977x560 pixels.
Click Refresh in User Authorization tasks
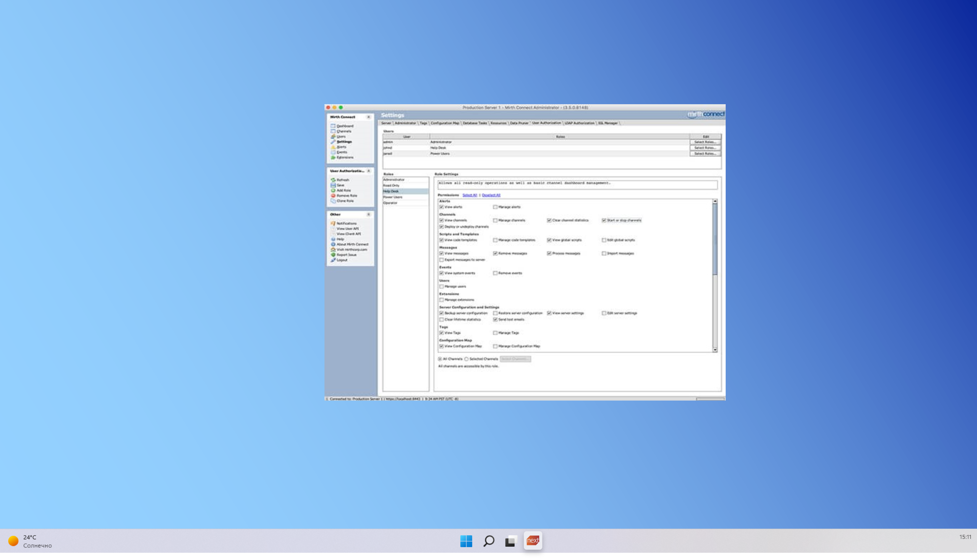click(340, 180)
